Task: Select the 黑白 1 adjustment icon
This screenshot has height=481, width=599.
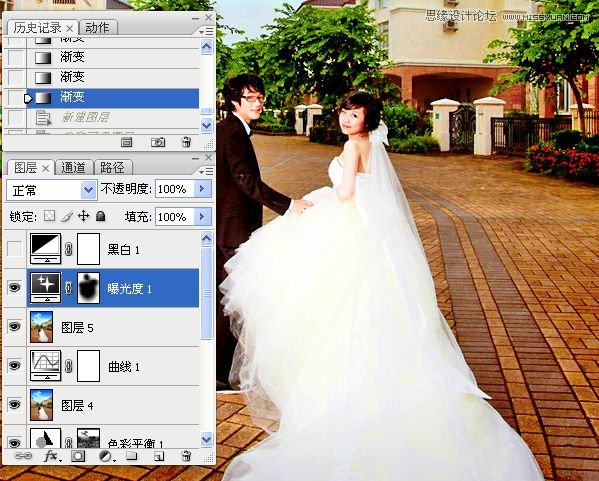Action: [x=45, y=249]
